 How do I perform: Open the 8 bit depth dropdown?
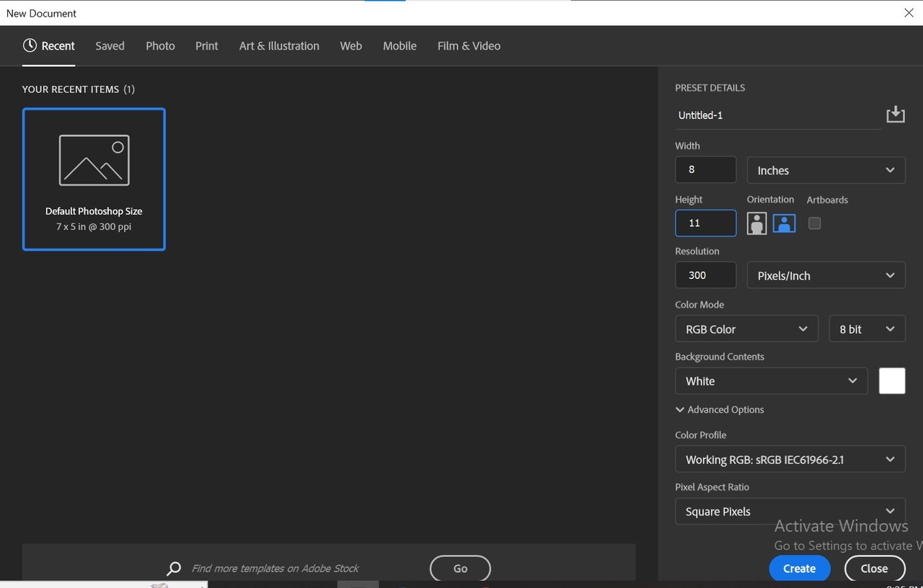(x=867, y=329)
